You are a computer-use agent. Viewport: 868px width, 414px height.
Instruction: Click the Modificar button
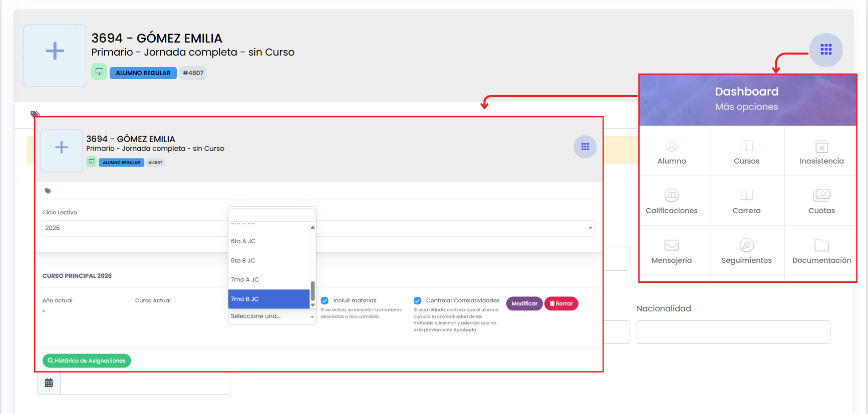(x=524, y=304)
